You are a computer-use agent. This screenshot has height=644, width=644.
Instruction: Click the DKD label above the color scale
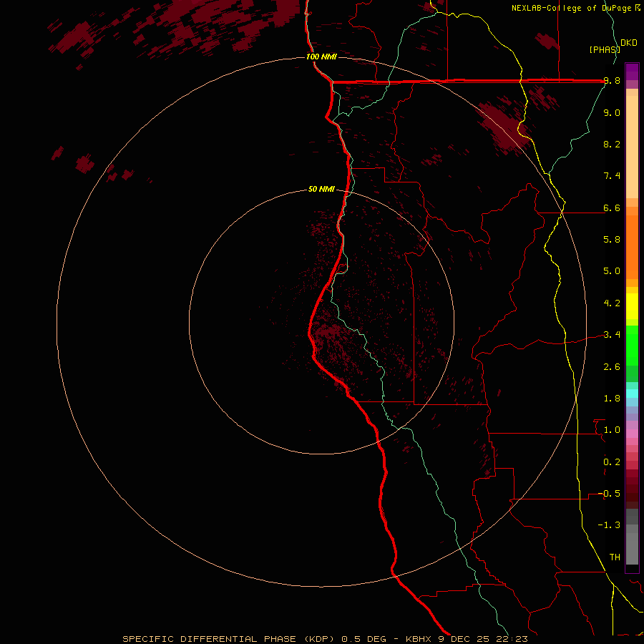coord(629,43)
